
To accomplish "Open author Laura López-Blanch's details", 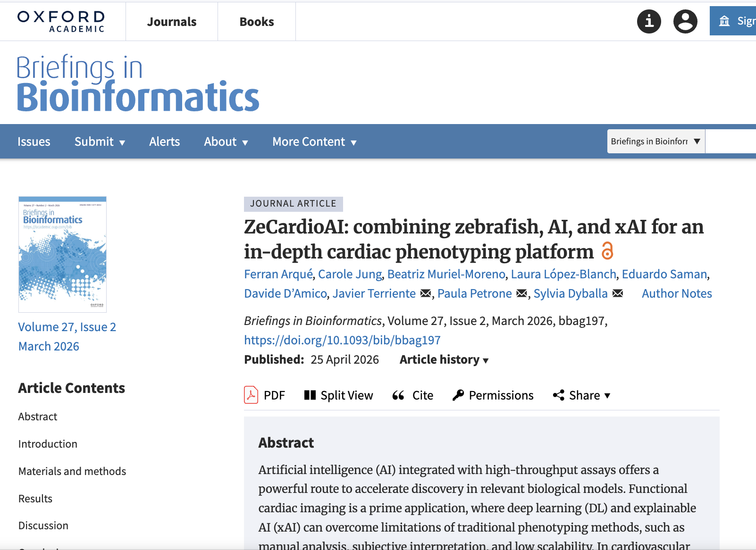I will coord(563,274).
